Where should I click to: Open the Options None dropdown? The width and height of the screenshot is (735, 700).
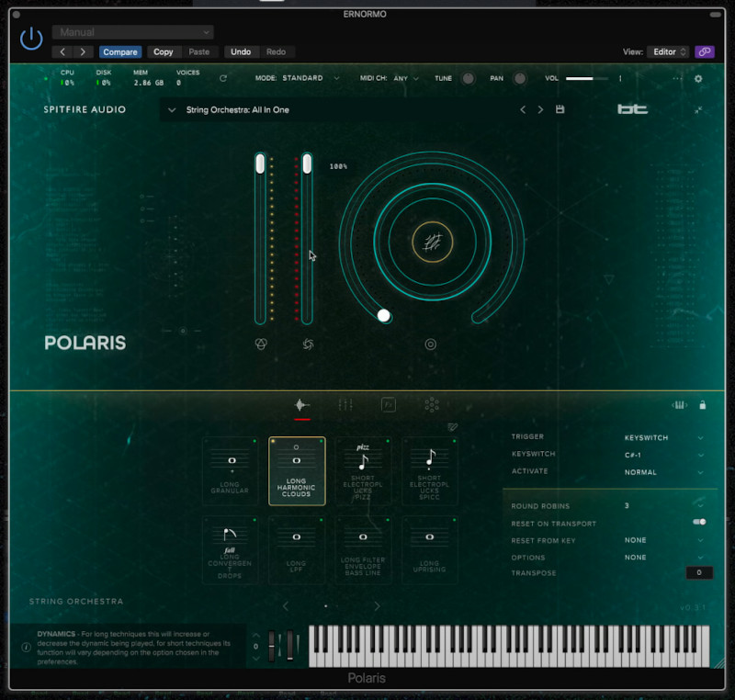pyautogui.click(x=663, y=557)
